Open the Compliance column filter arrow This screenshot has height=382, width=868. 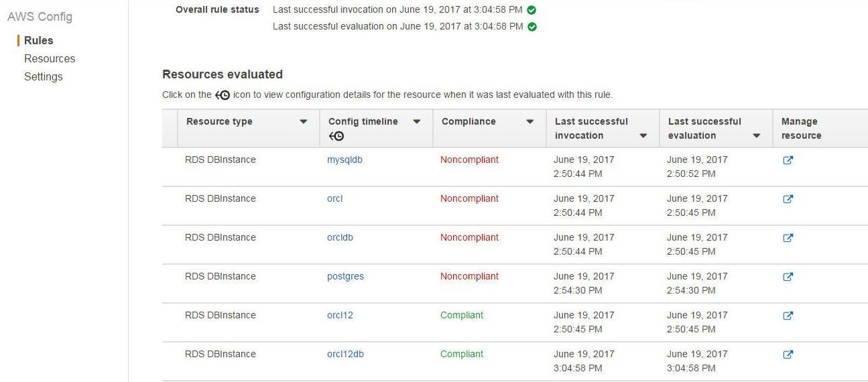pos(530,122)
